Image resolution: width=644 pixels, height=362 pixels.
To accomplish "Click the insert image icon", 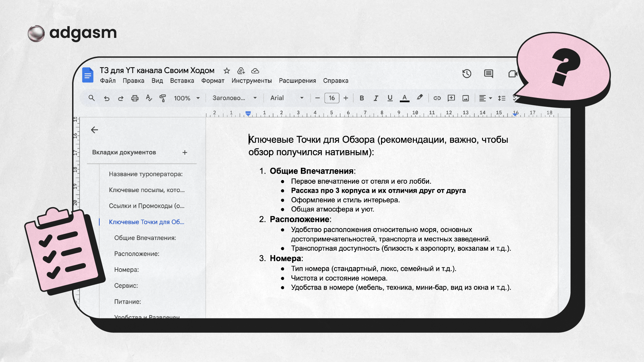I will (466, 98).
